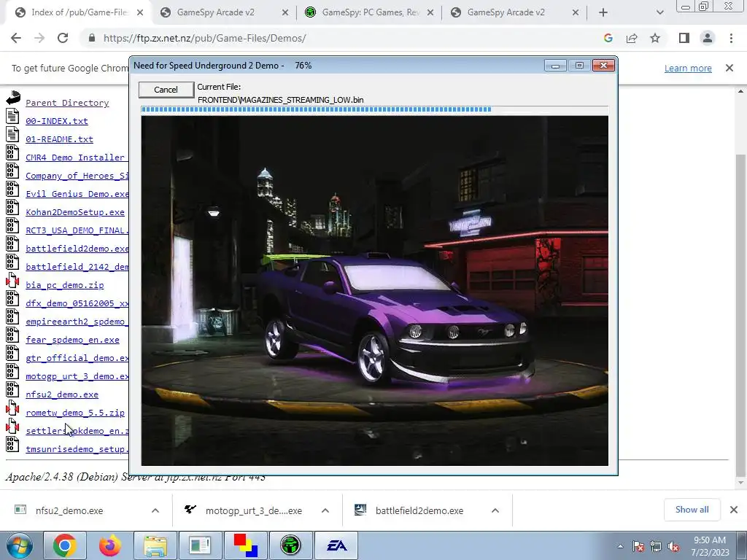Expand options for battlefield2demo.exe download

tap(495, 510)
